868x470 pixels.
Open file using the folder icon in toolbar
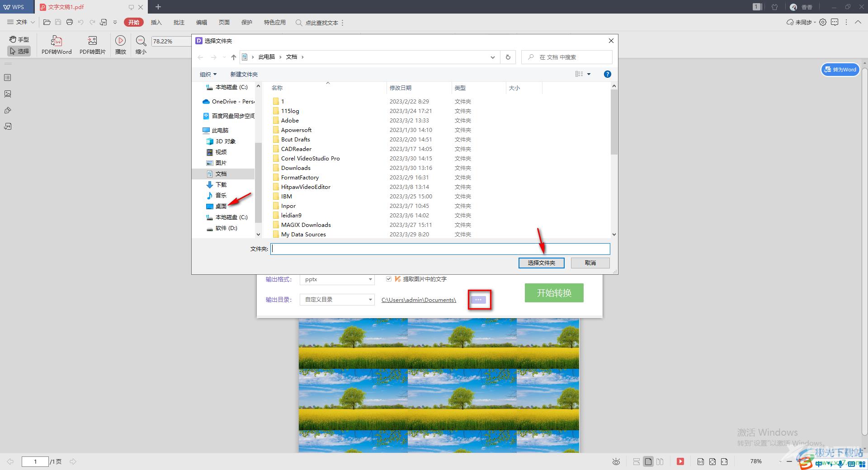click(47, 22)
